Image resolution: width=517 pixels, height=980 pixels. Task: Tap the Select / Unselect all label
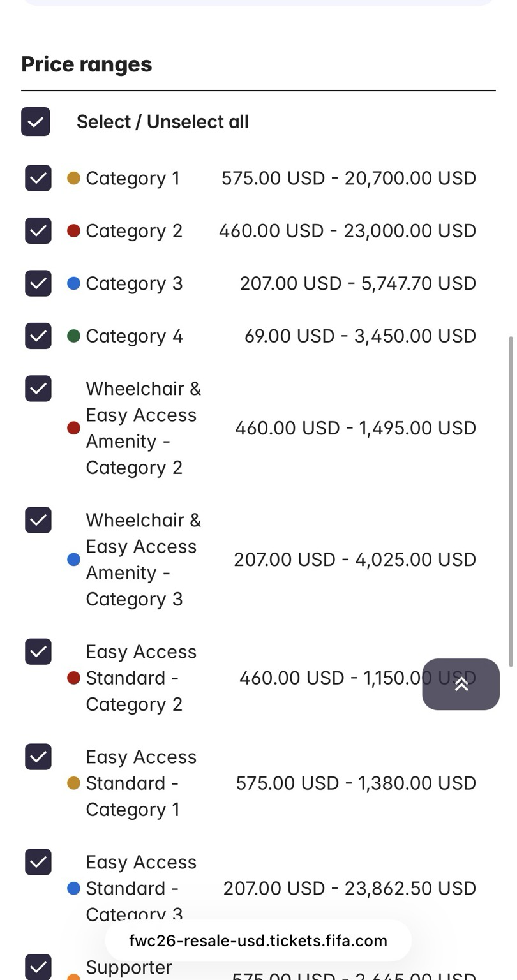coord(163,122)
